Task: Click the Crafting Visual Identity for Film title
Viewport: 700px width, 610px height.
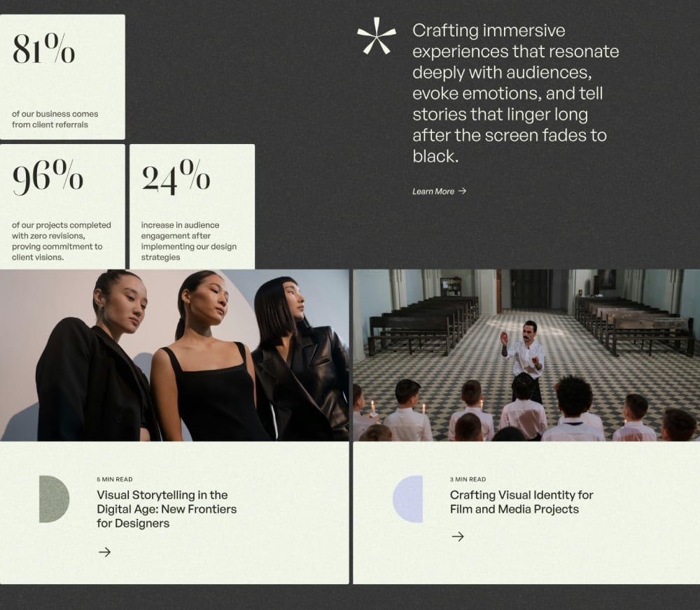Action: (x=521, y=502)
